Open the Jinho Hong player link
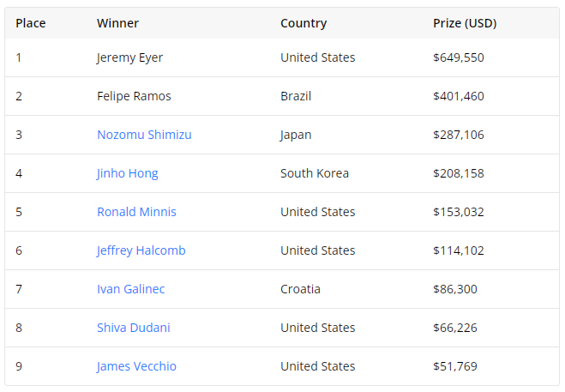 pos(127,173)
